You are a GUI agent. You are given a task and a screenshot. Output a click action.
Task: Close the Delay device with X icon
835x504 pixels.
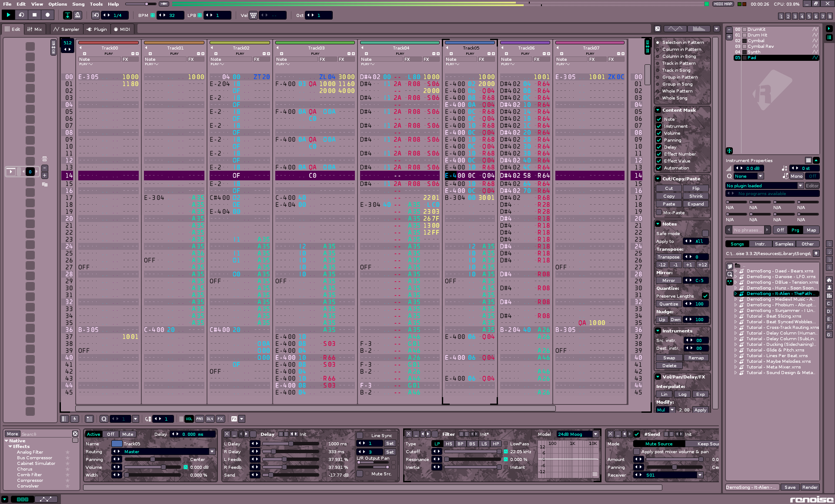pyautogui.click(x=227, y=434)
